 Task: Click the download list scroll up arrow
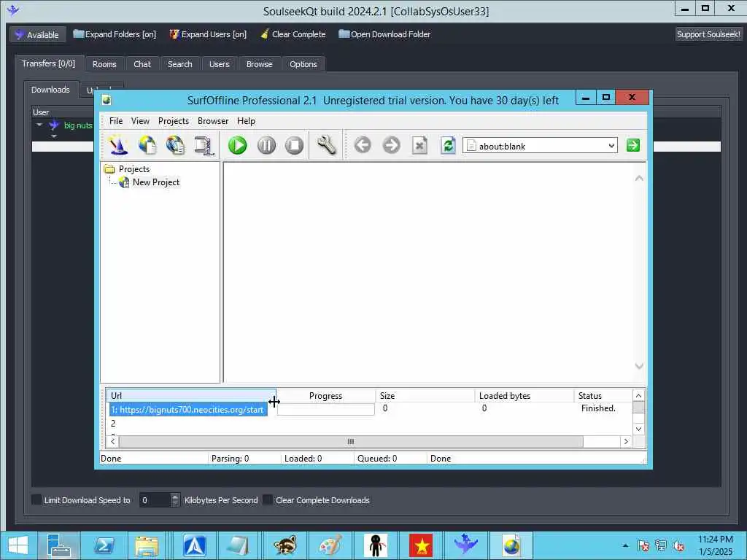tap(638, 395)
